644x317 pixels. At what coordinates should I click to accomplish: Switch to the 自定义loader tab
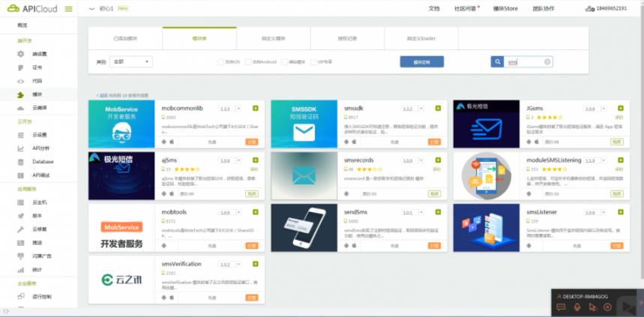pyautogui.click(x=421, y=38)
